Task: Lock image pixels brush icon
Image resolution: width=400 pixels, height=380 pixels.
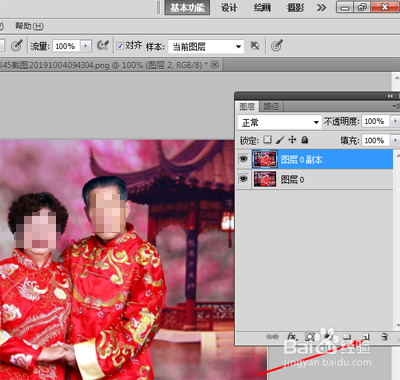Action: 280,140
